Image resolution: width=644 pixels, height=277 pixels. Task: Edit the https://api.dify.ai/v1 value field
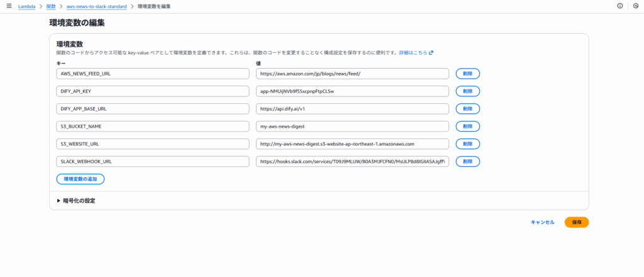[x=352, y=109]
